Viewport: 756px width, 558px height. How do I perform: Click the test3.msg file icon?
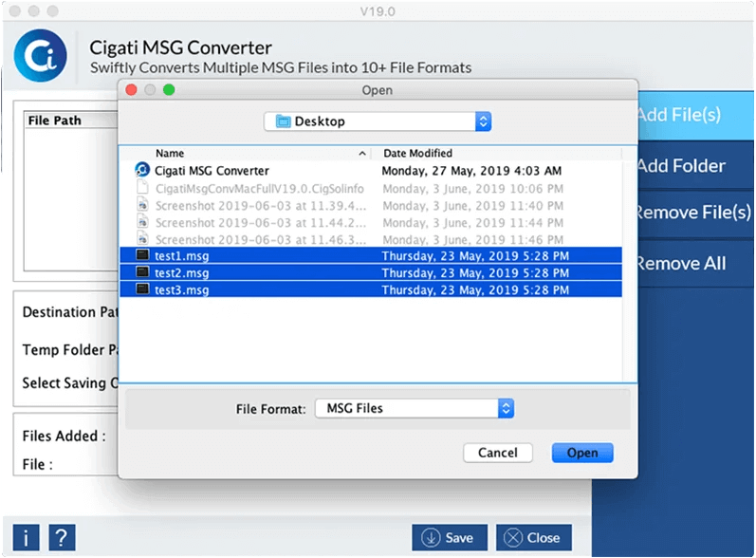pyautogui.click(x=142, y=288)
